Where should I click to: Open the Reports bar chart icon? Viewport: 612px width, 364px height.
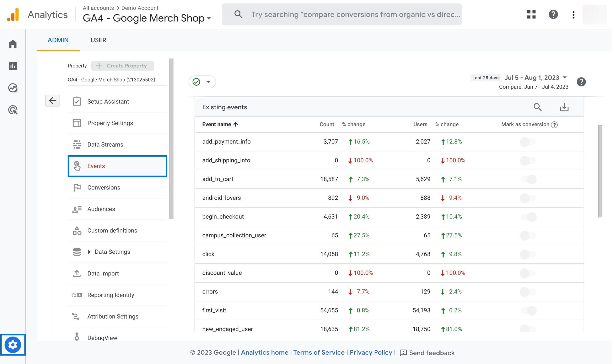pyautogui.click(x=13, y=66)
